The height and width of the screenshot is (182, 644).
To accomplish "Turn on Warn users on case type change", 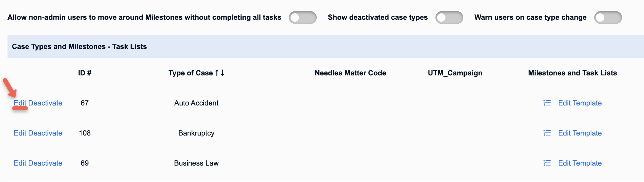I will tap(608, 18).
